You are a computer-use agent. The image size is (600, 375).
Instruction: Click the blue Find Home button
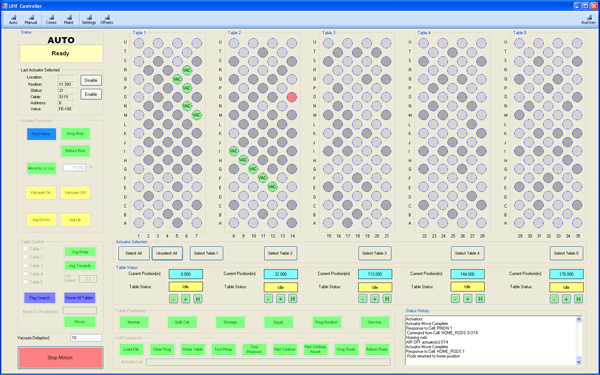tap(41, 134)
